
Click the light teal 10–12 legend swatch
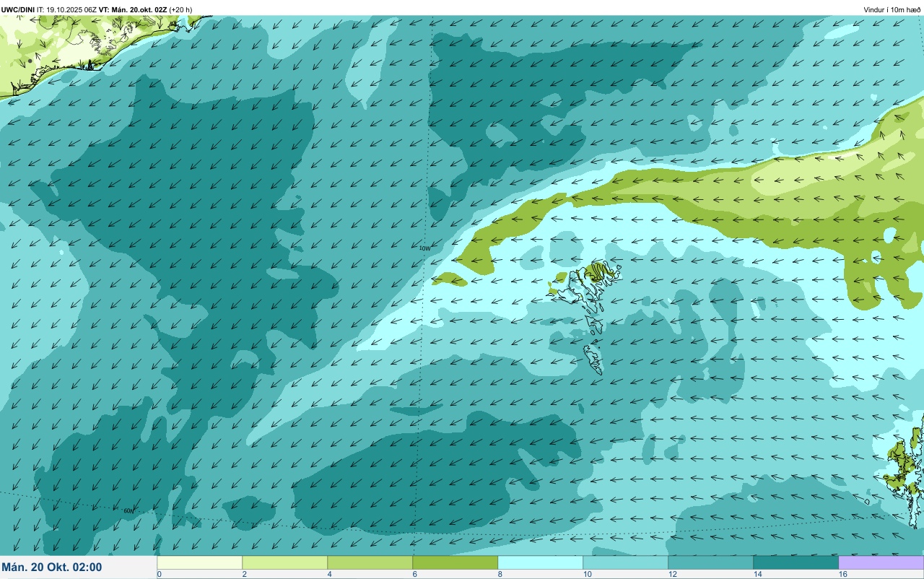click(625, 562)
